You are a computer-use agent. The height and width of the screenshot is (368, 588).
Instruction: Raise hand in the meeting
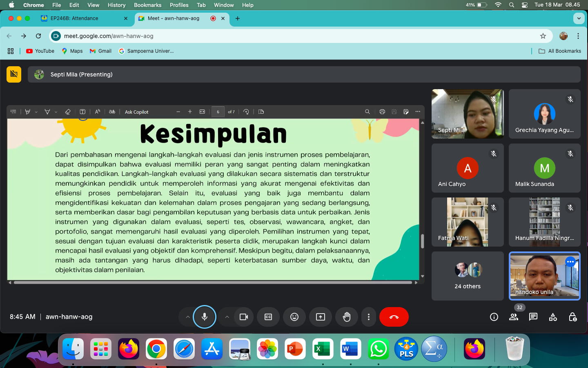(347, 317)
